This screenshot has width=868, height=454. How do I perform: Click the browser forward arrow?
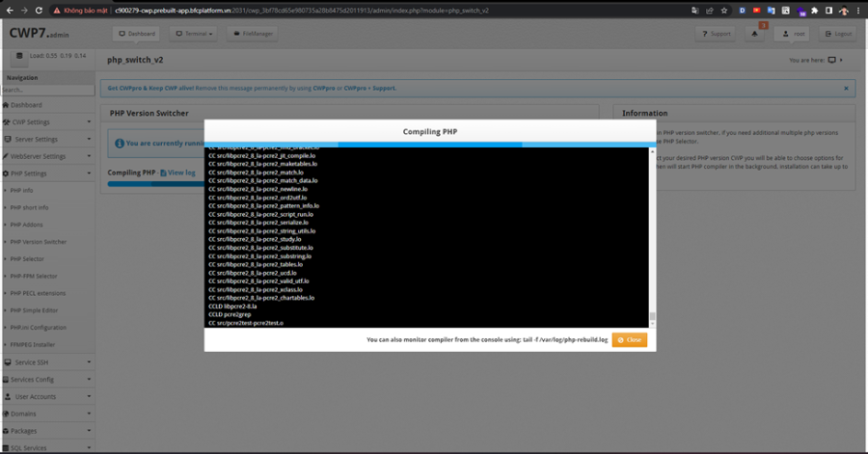click(24, 11)
